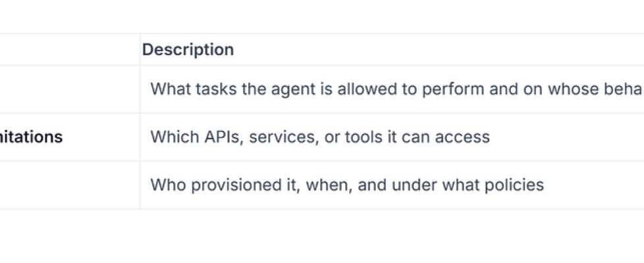Place cursor on the word 'Which'
This screenshot has height=263, width=644.
coord(171,137)
